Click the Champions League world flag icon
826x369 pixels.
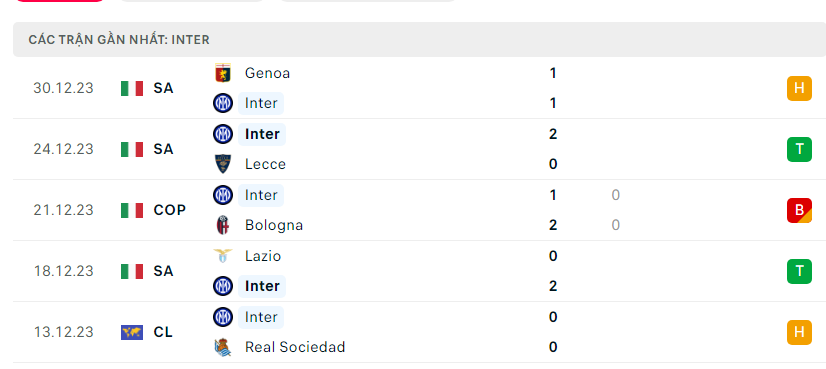coord(132,332)
